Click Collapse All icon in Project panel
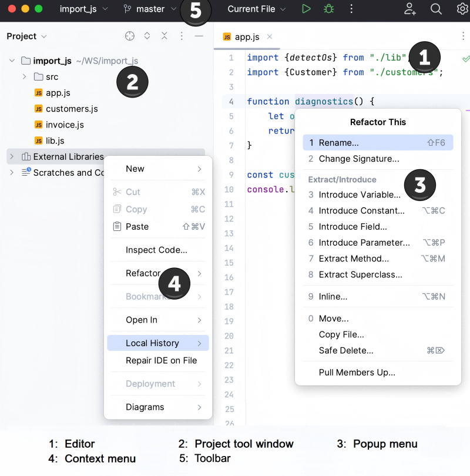The height and width of the screenshot is (476, 470). pyautogui.click(x=164, y=36)
